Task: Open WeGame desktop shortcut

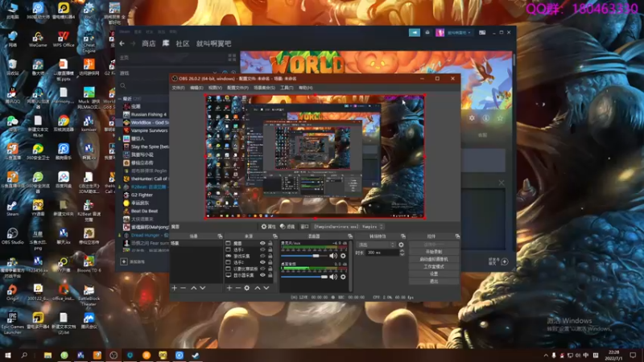Action: click(x=38, y=39)
